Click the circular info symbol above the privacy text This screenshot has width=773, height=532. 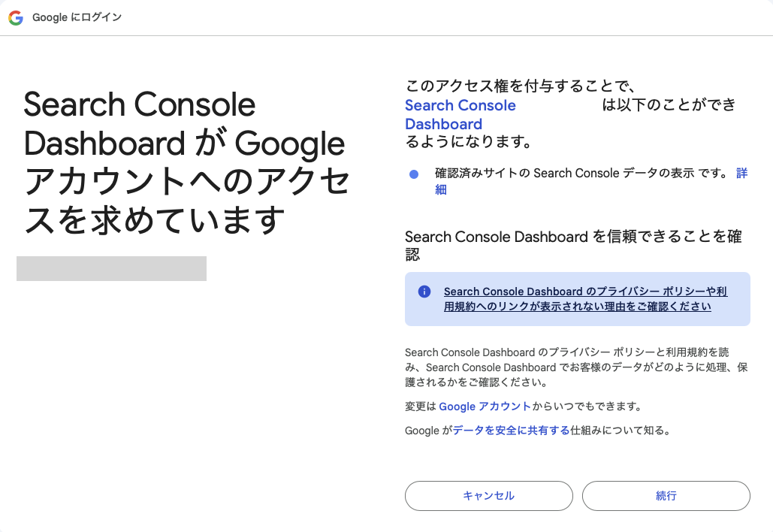point(426,292)
